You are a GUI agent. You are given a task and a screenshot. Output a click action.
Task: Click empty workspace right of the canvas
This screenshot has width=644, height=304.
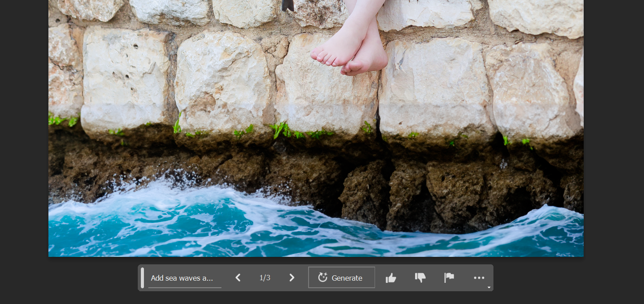(614, 132)
